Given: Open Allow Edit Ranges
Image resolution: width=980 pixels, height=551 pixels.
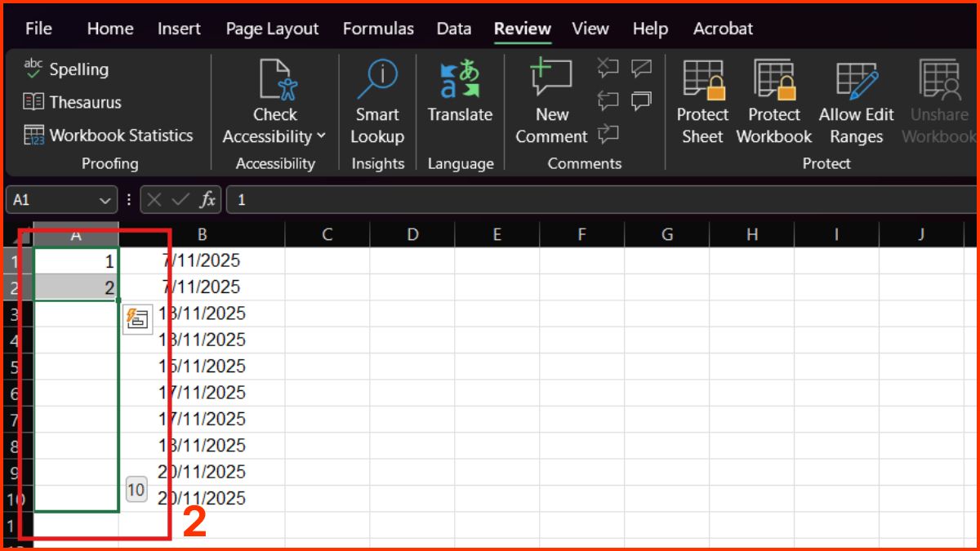Looking at the screenshot, I should (x=856, y=102).
